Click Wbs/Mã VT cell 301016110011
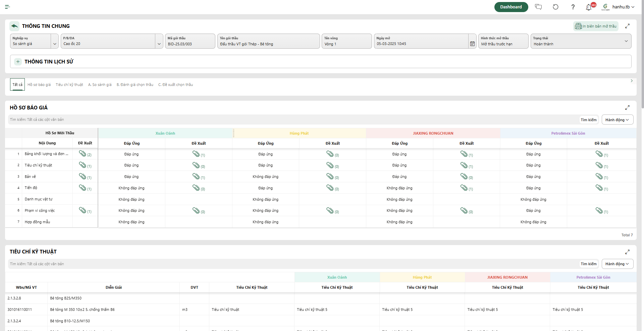 [26, 310]
